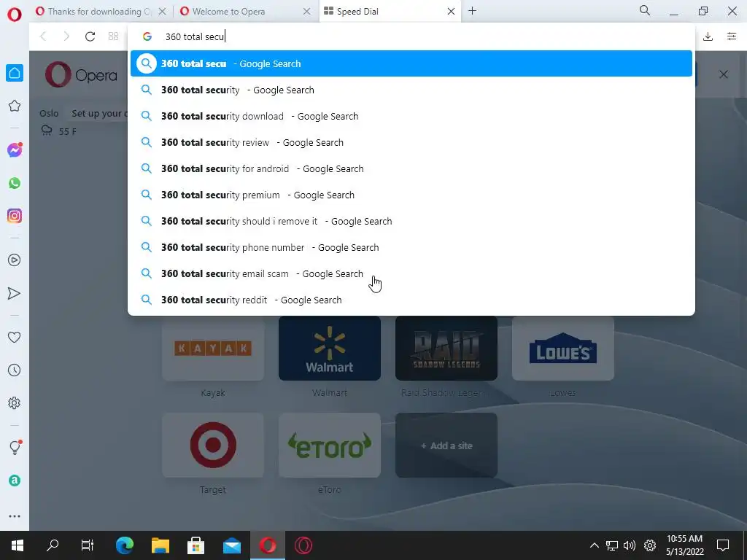Open Easy Setup sliders icon
This screenshot has height=560, width=747.
(x=732, y=36)
